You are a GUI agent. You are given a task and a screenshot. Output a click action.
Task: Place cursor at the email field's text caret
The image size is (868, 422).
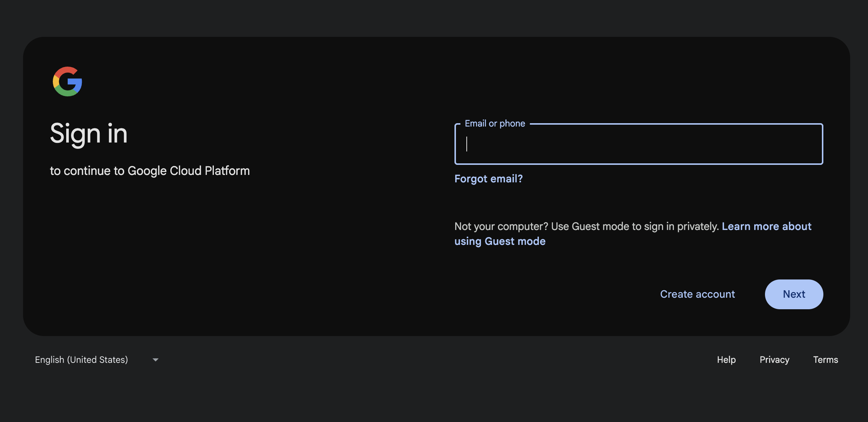point(467,144)
